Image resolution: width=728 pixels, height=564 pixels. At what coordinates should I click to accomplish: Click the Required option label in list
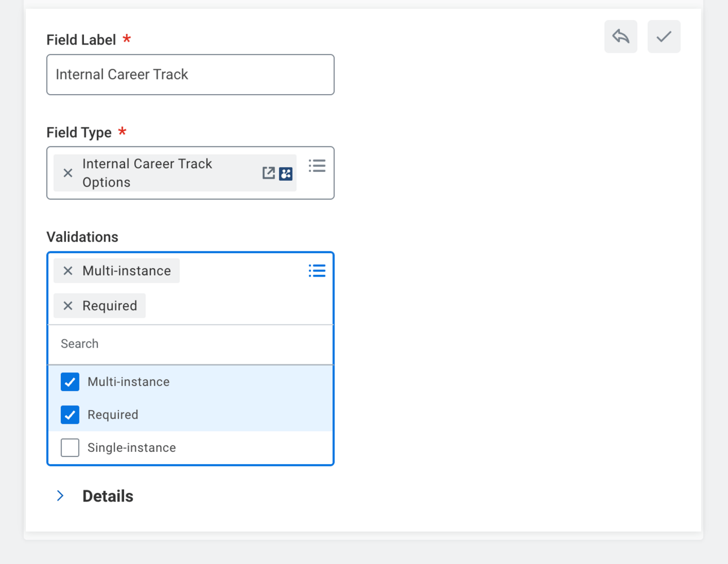click(113, 415)
